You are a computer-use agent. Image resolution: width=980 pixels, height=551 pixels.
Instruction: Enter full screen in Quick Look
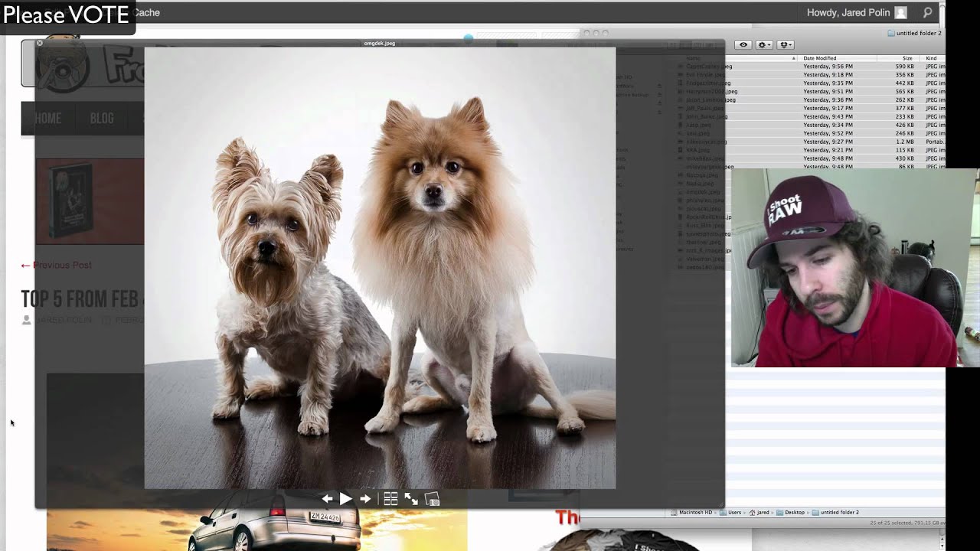411,499
